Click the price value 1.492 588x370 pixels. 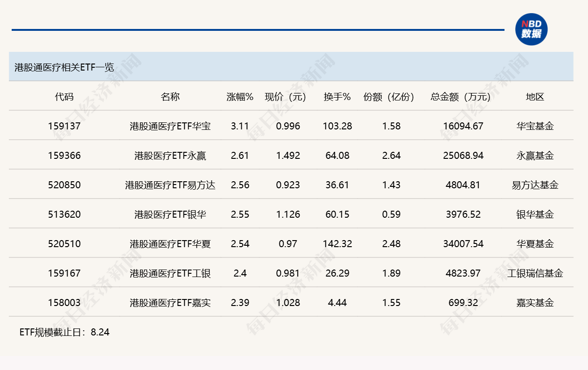(288, 156)
